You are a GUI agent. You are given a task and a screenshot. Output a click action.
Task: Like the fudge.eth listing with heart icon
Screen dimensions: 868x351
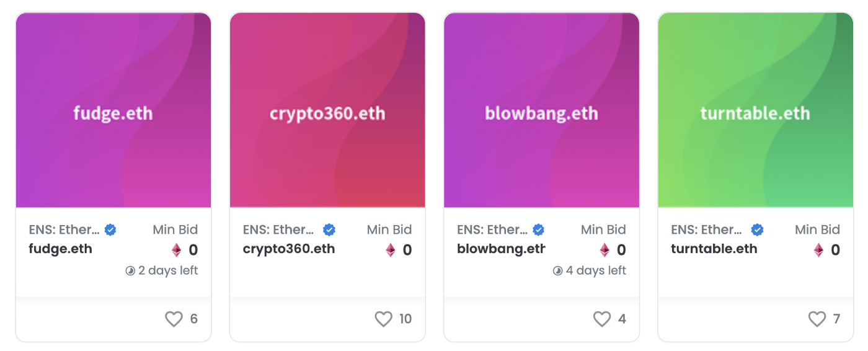[174, 319]
